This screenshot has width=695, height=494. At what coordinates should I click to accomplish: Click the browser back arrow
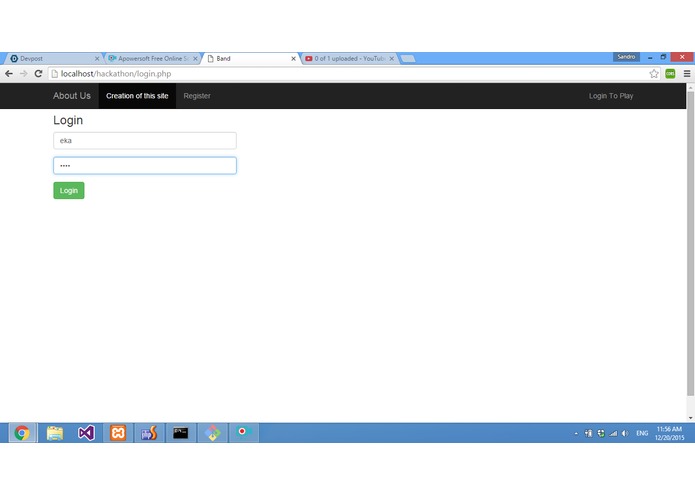point(9,74)
